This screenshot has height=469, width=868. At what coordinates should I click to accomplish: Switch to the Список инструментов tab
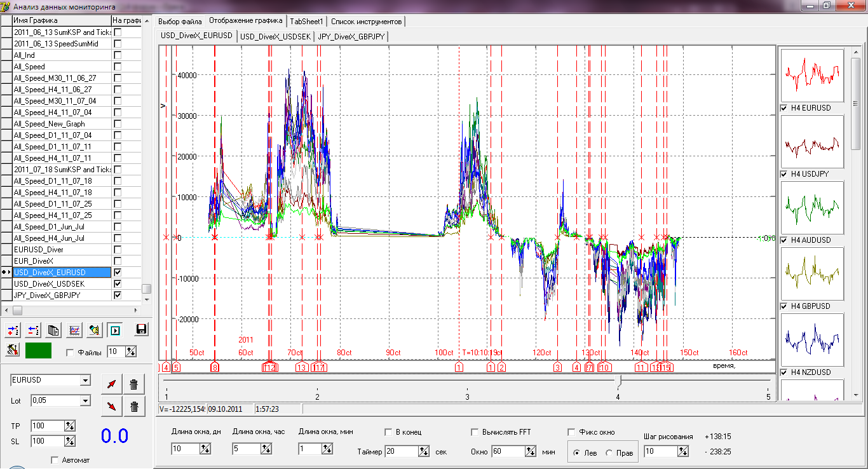367,21
